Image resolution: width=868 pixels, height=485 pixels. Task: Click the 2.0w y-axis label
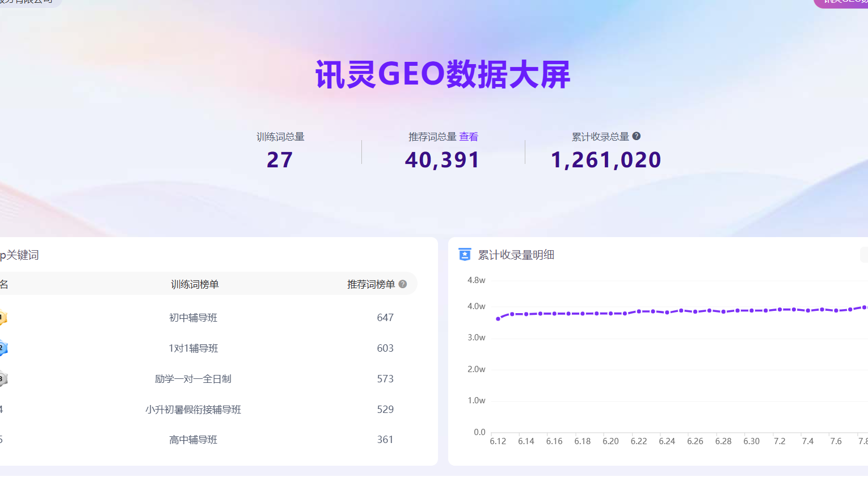477,369
